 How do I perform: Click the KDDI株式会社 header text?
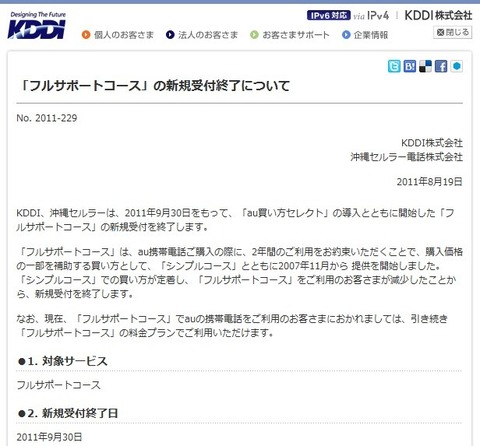tap(438, 15)
